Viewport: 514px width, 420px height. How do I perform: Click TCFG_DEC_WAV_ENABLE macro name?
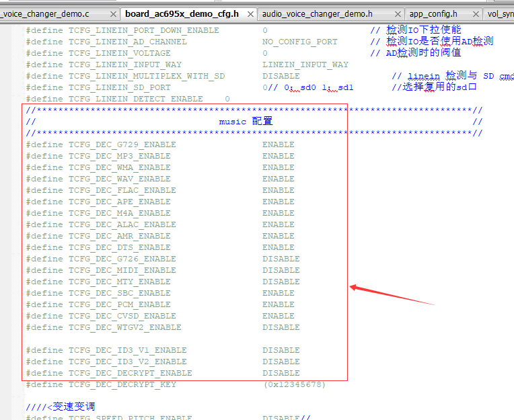tap(120, 179)
